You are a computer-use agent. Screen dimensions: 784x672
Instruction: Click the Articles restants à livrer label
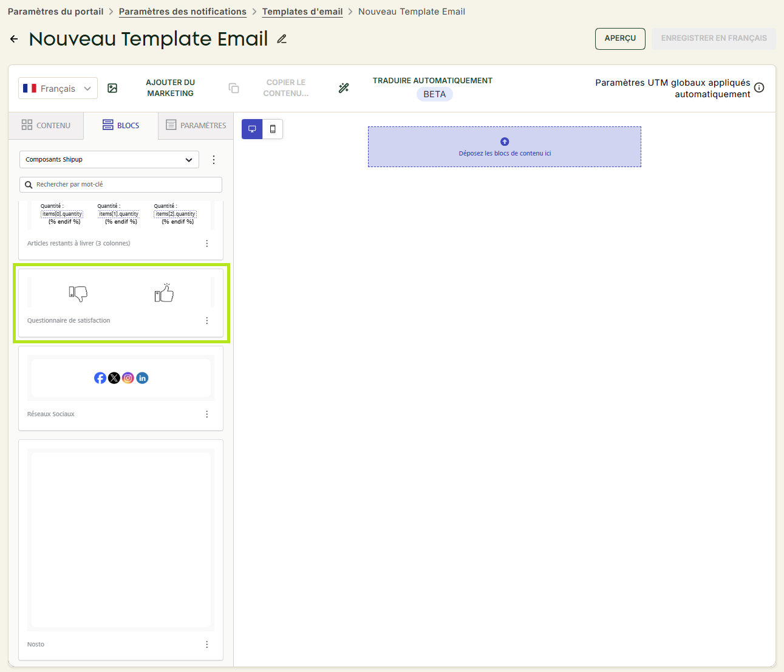coord(79,243)
